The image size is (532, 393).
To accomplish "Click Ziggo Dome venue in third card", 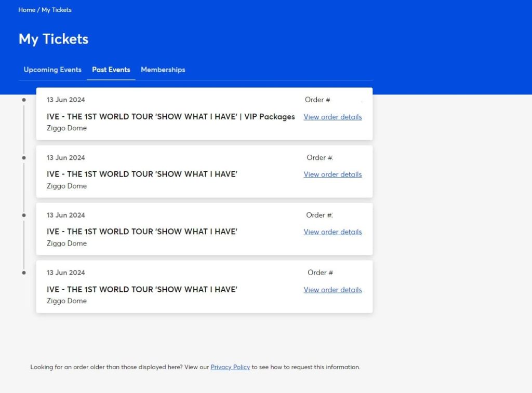I will tap(66, 243).
